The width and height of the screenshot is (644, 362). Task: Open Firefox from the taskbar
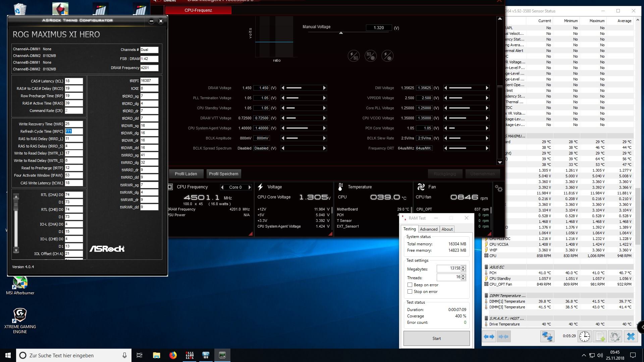pyautogui.click(x=173, y=355)
